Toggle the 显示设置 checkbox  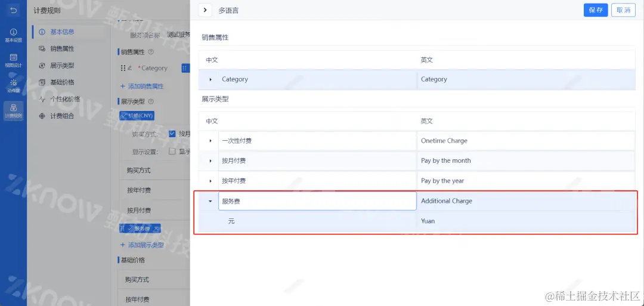point(172,151)
